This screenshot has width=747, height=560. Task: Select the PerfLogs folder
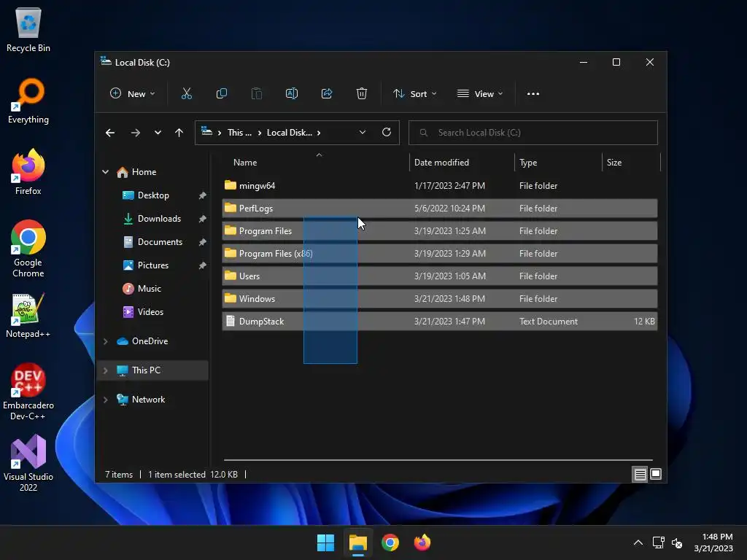(x=440, y=208)
